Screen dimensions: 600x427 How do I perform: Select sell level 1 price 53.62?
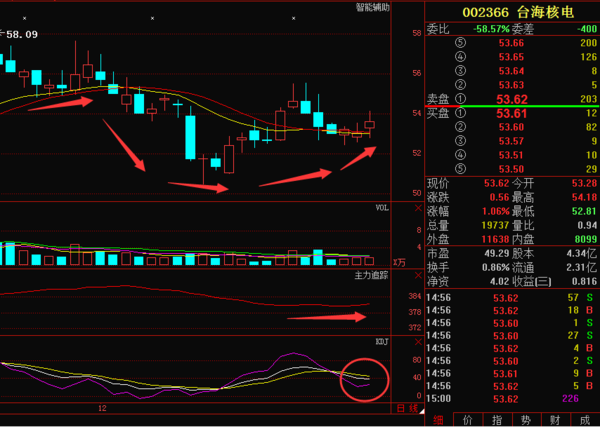512,99
